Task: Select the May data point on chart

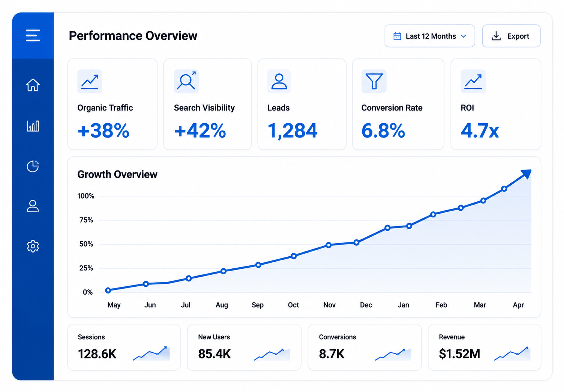Action: [x=108, y=290]
